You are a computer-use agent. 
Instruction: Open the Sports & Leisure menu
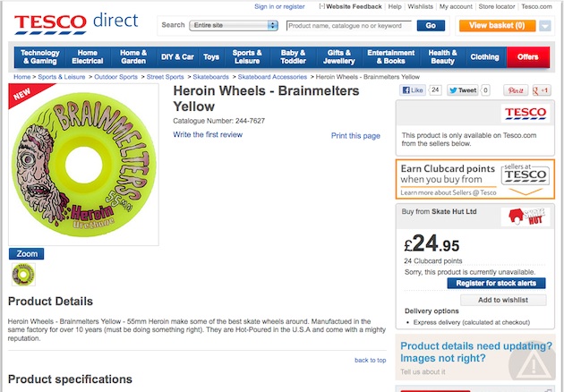click(246, 57)
